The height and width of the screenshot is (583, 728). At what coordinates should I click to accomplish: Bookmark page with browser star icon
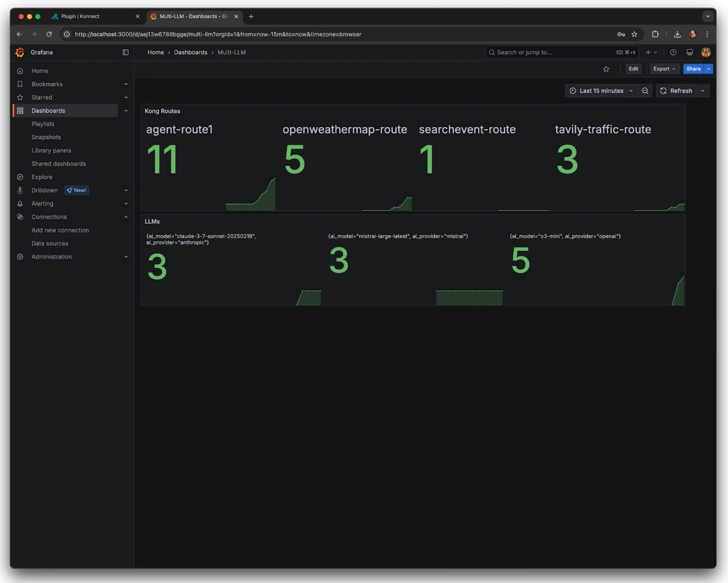[634, 34]
